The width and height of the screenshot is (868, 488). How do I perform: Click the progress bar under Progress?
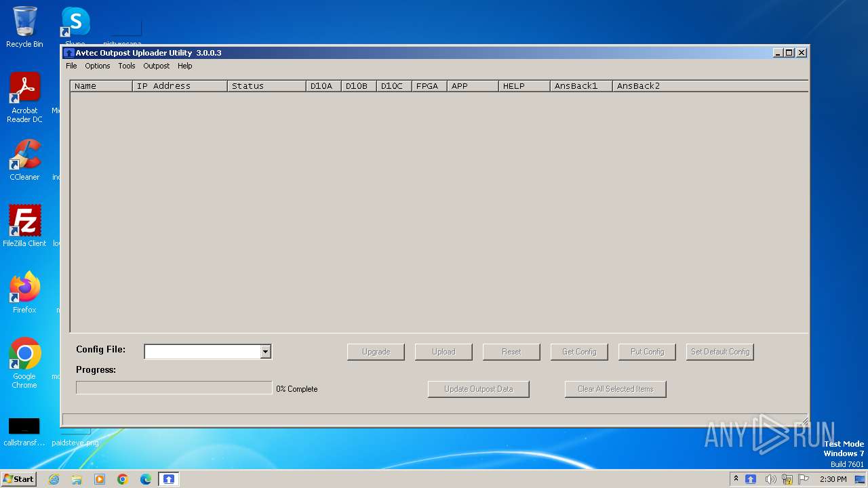tap(174, 388)
